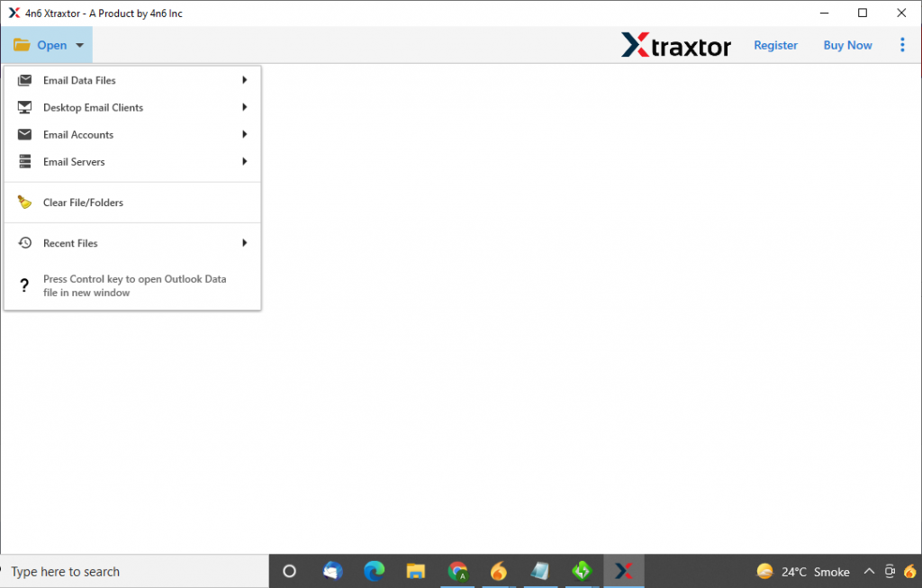Viewport: 922px width, 588px height.
Task: Click the Buy Now link
Action: pos(847,45)
